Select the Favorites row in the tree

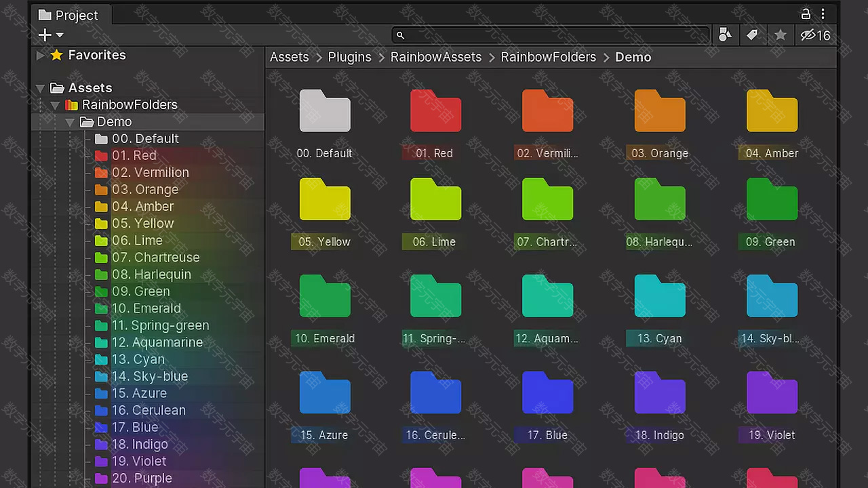pos(148,56)
